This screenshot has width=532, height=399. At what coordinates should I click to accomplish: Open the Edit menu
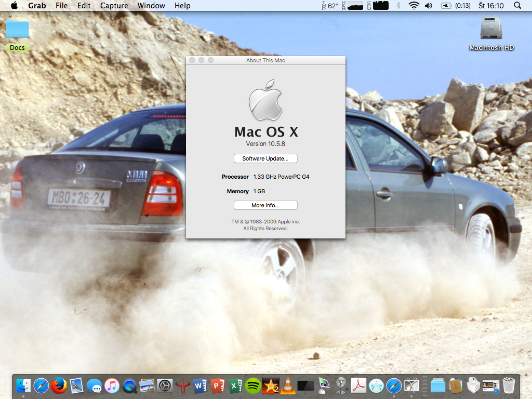(x=84, y=5)
